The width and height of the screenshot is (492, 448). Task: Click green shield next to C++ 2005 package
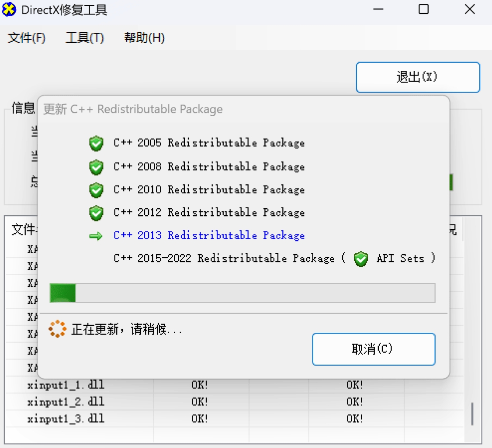coord(96,143)
